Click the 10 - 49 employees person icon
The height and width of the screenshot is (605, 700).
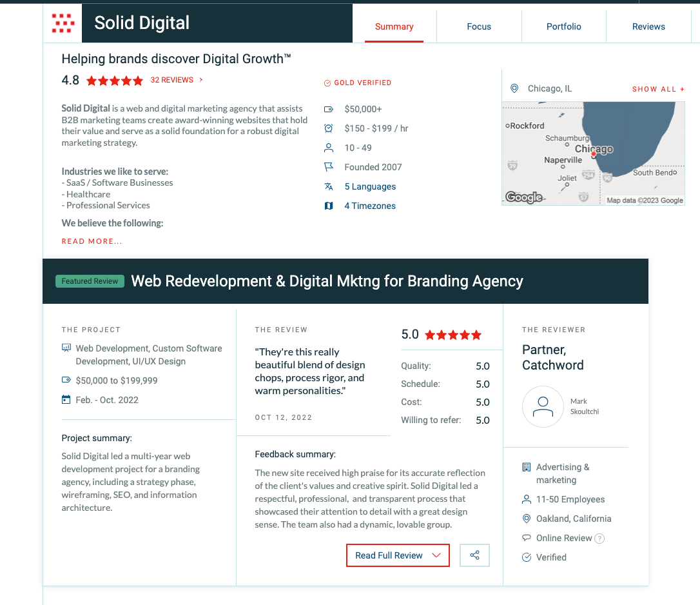(329, 148)
